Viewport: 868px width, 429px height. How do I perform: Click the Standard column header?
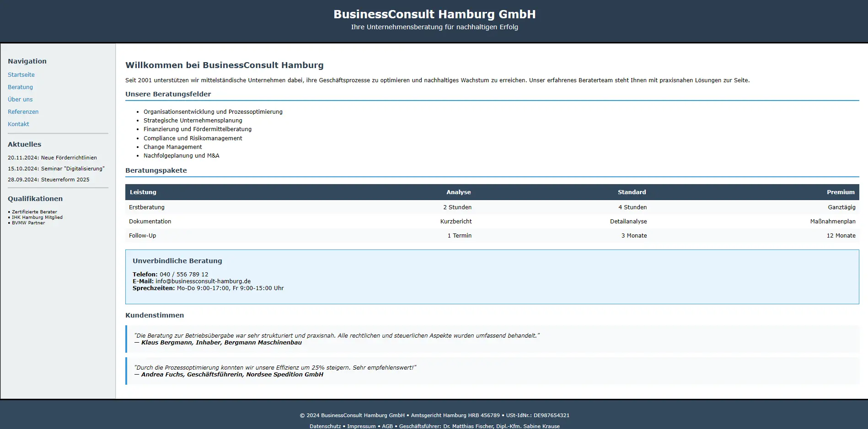click(632, 192)
